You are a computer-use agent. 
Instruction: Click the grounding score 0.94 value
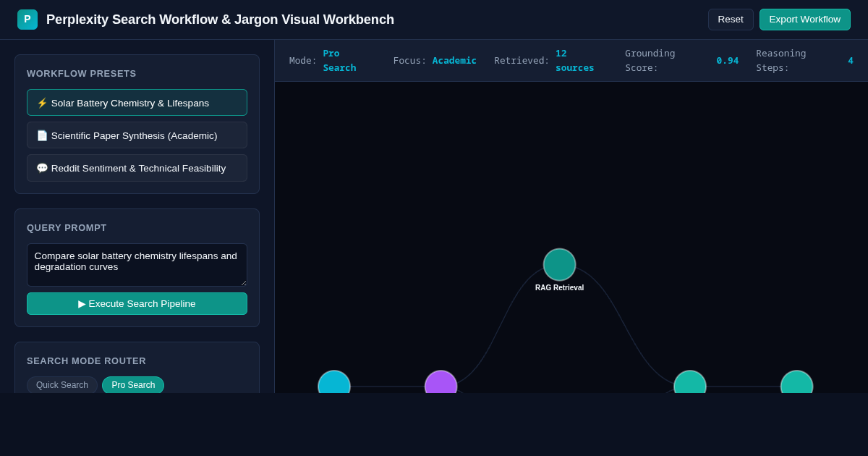click(728, 61)
